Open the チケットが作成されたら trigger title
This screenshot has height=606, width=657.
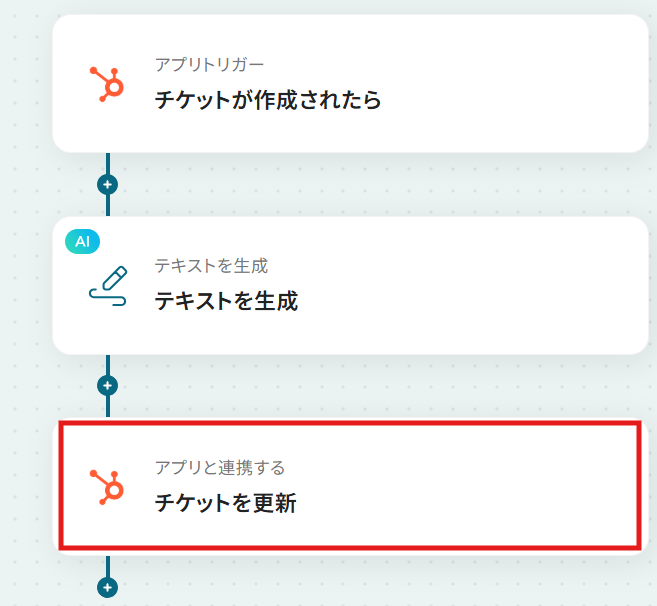click(268, 100)
